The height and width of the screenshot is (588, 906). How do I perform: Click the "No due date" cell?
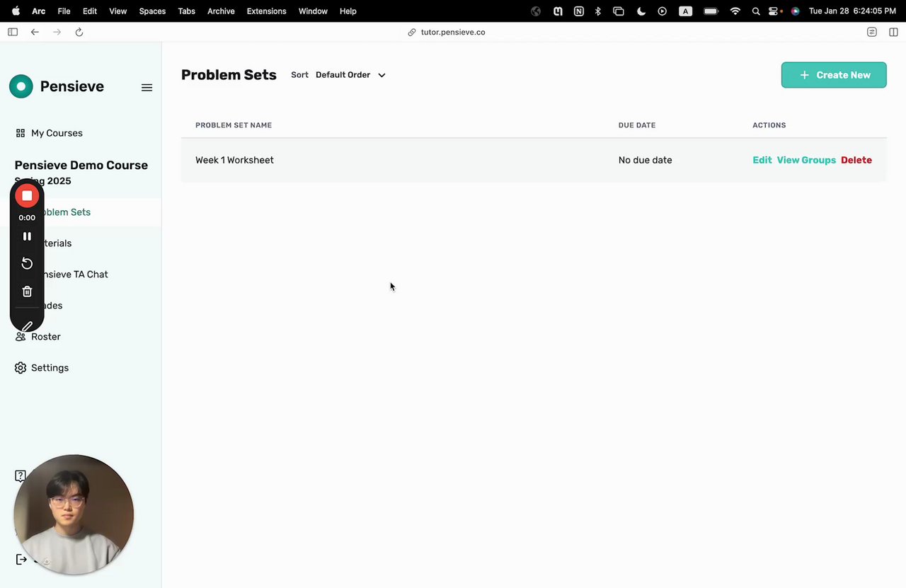coord(645,160)
